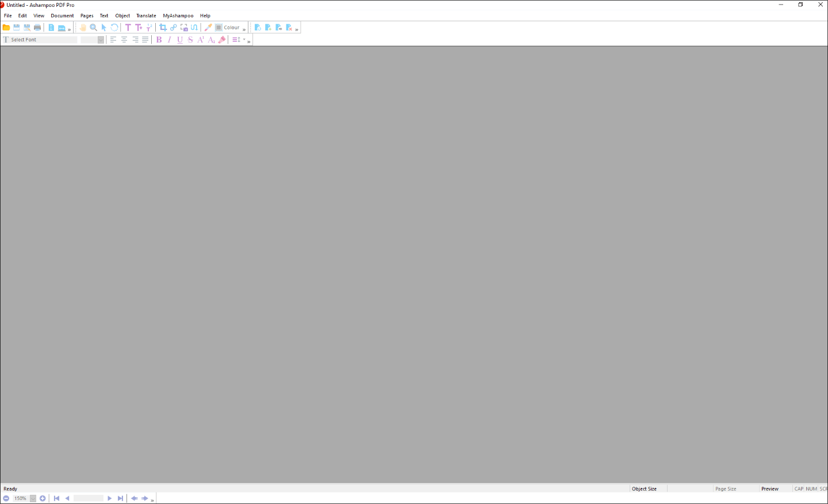
Task: Open the View menu
Action: point(39,16)
